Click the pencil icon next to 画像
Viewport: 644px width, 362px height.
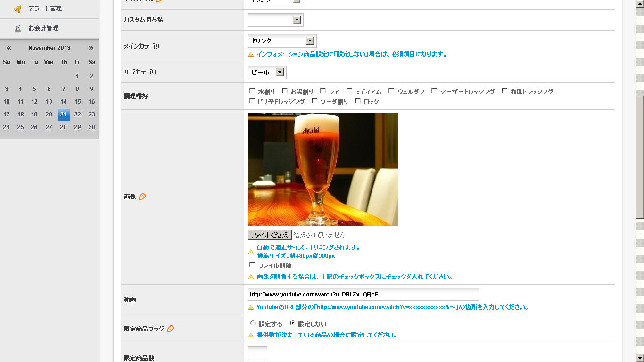pyautogui.click(x=142, y=197)
